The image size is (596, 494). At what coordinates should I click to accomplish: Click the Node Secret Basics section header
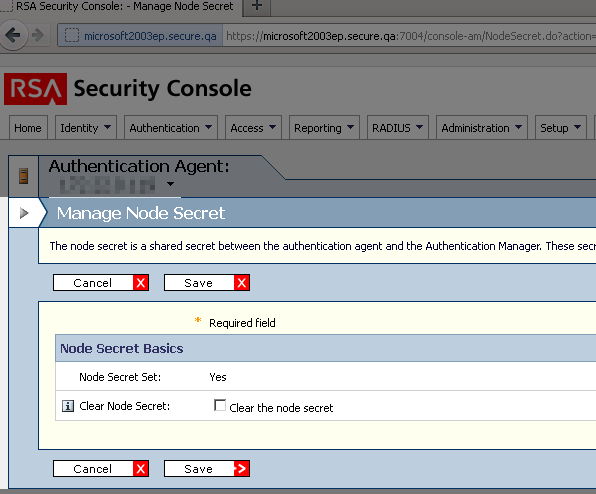(x=325, y=348)
